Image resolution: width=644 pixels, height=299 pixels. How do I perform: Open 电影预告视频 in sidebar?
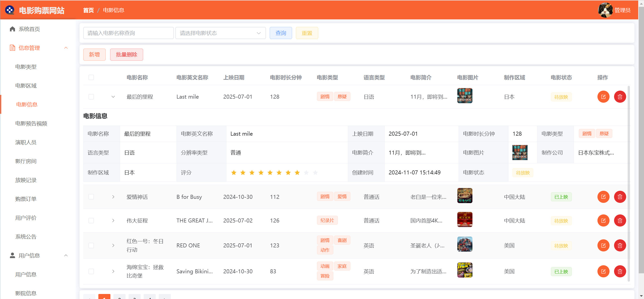click(x=31, y=123)
